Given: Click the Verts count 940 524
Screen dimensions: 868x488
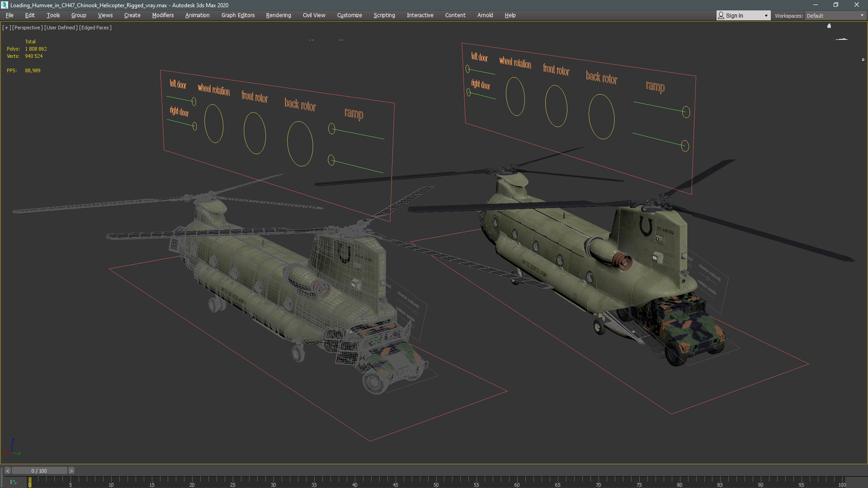Looking at the screenshot, I should [33, 56].
